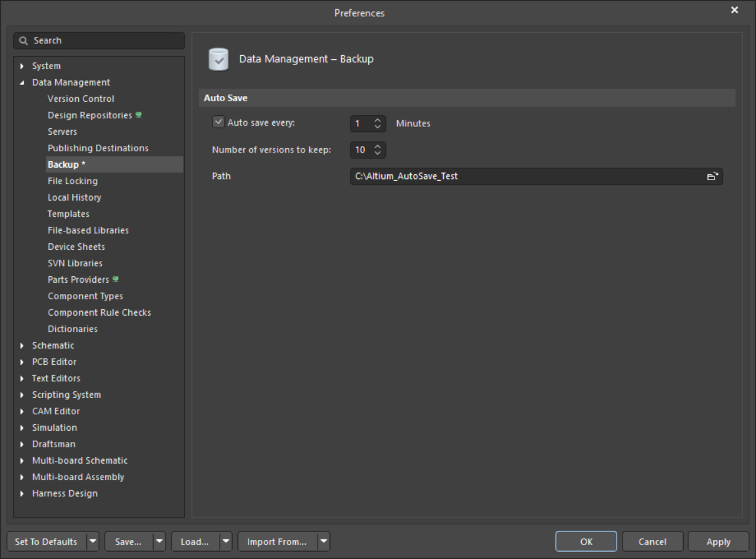Click the PCB Editor tree label
756x559 pixels.
(x=54, y=362)
